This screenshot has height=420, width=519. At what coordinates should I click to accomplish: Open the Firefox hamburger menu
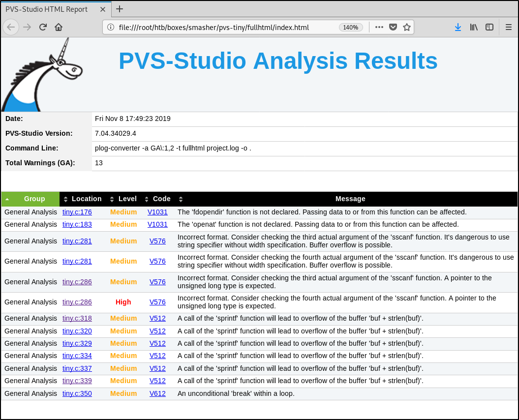pos(508,27)
